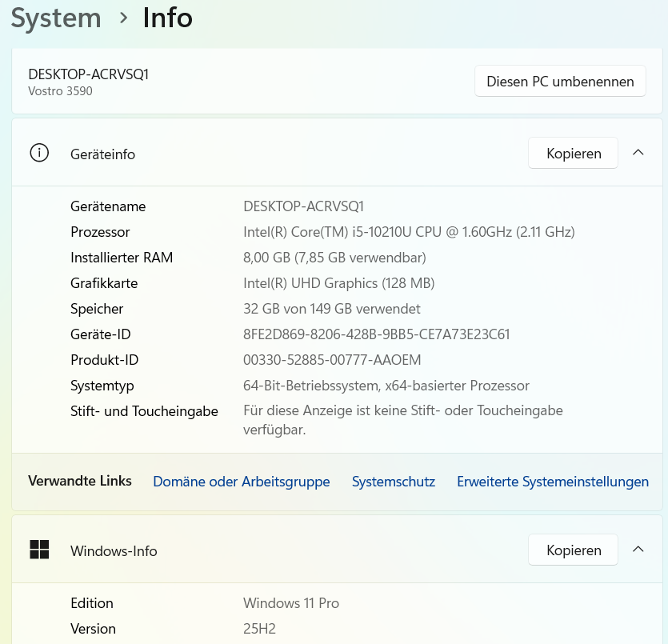Select the Edition label
Image resolution: width=668 pixels, height=644 pixels.
click(x=91, y=602)
